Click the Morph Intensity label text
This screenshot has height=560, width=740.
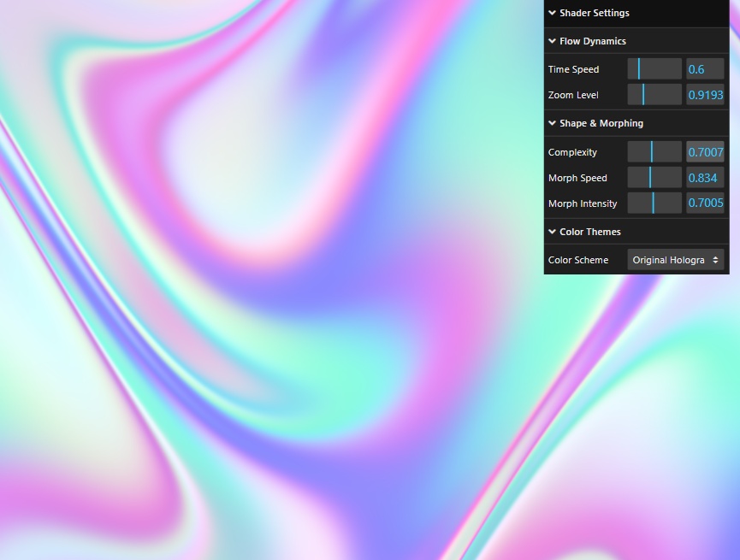coord(582,203)
